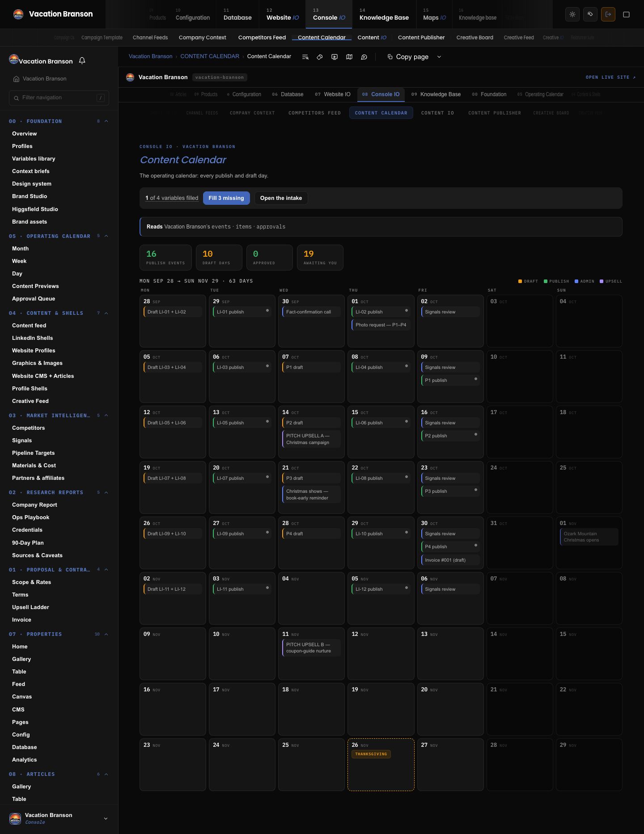Viewport: 644px width, 834px height.
Task: Collapse the 05 Operating Calendar section
Action: (x=106, y=236)
